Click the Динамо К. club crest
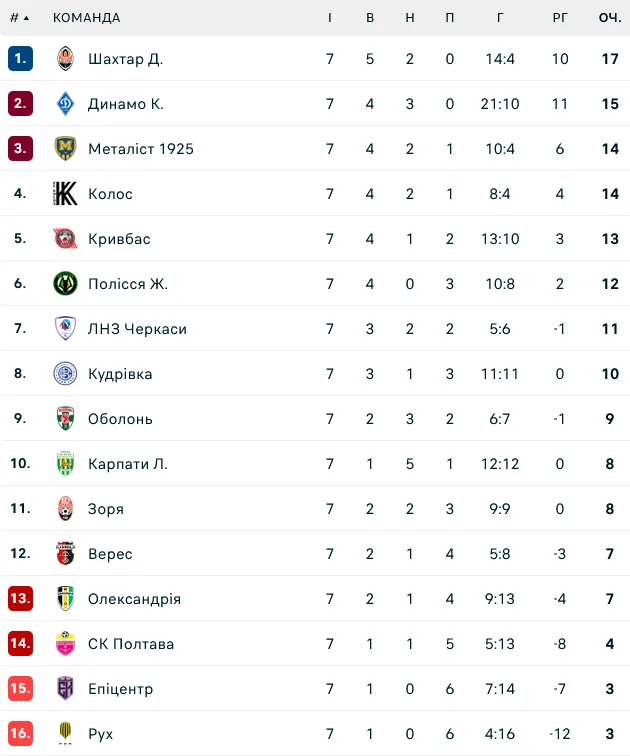This screenshot has width=630, height=756. click(x=65, y=104)
